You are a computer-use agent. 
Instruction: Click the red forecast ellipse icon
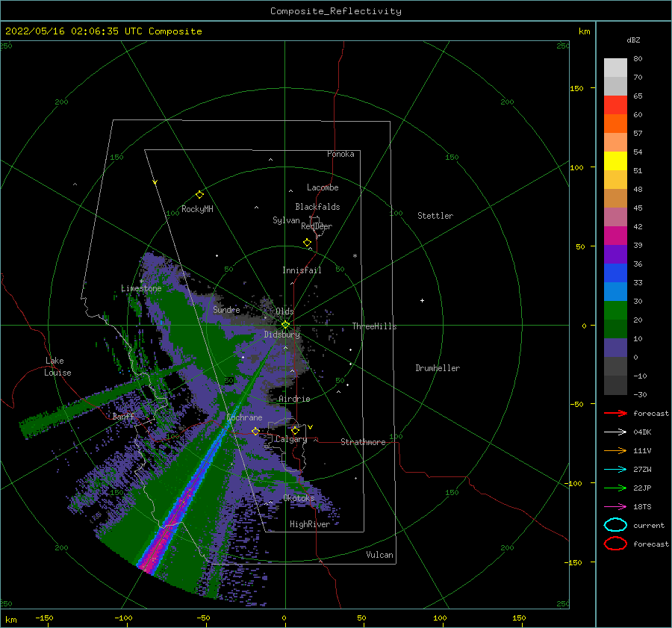coord(615,544)
